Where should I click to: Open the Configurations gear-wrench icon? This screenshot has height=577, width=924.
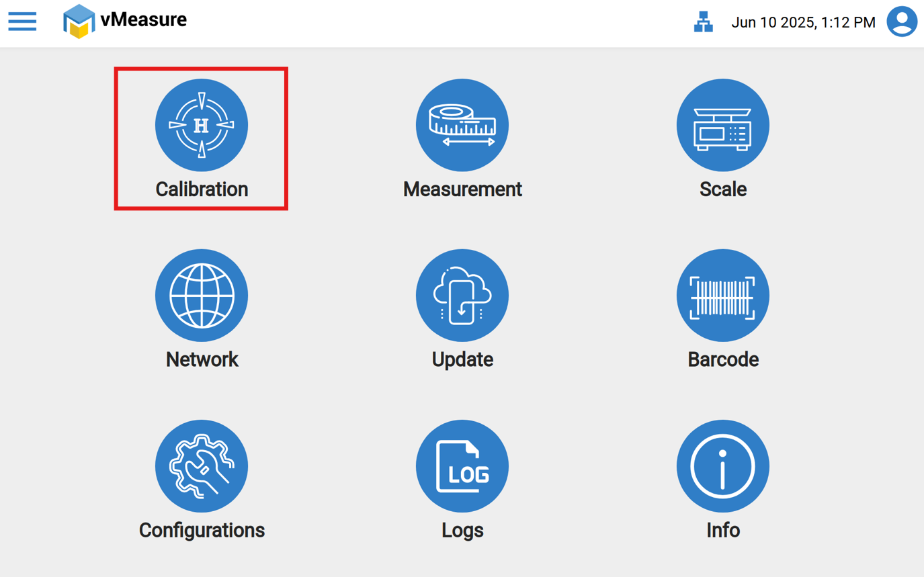coord(202,466)
